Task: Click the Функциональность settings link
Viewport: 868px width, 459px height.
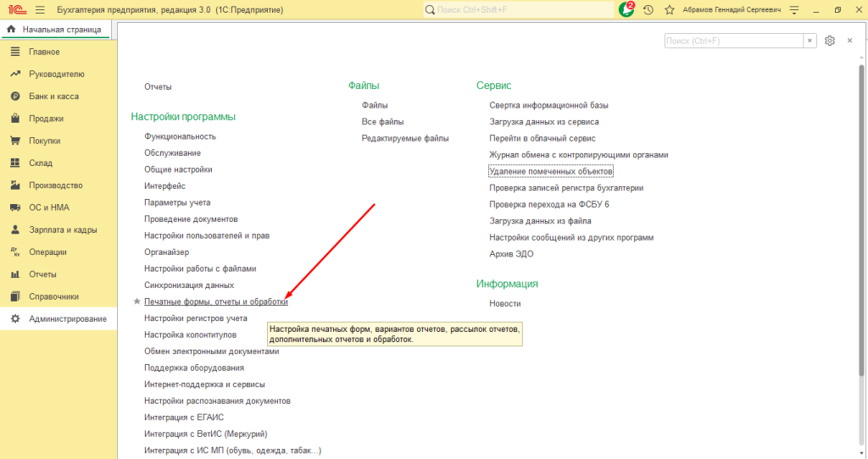Action: click(180, 136)
